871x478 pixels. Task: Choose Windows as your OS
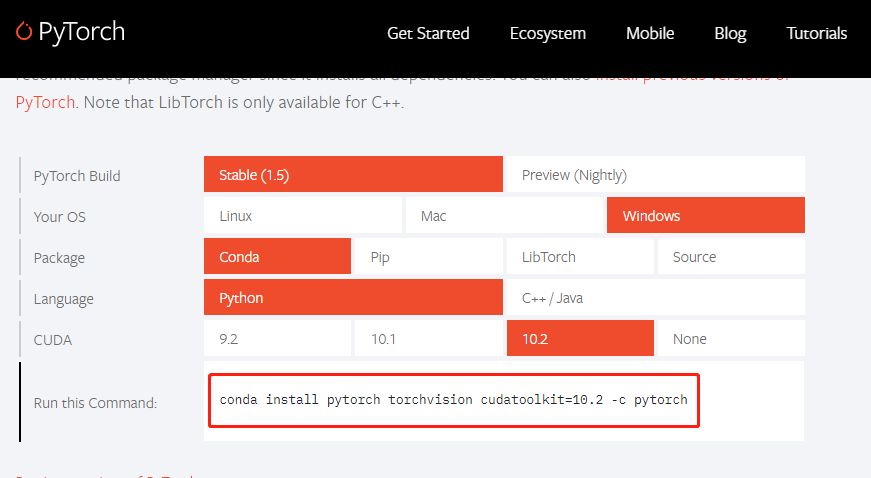coord(705,215)
